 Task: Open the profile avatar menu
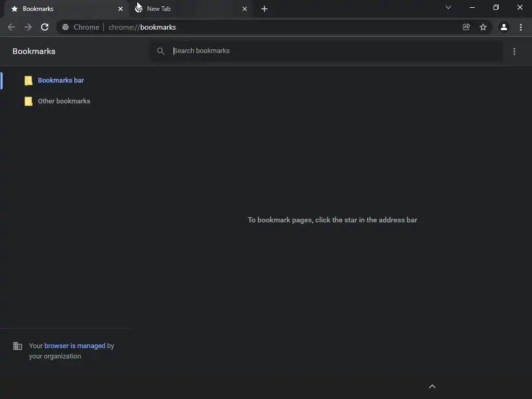click(x=504, y=27)
